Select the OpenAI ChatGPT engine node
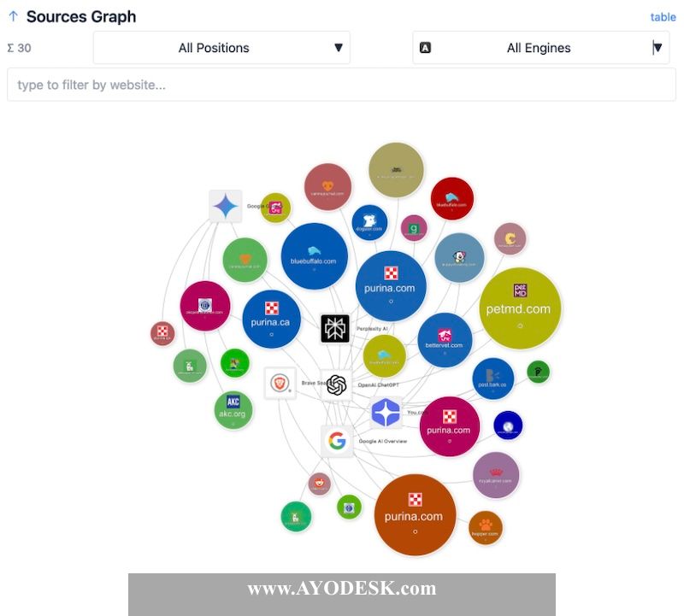684x616 pixels. (335, 384)
